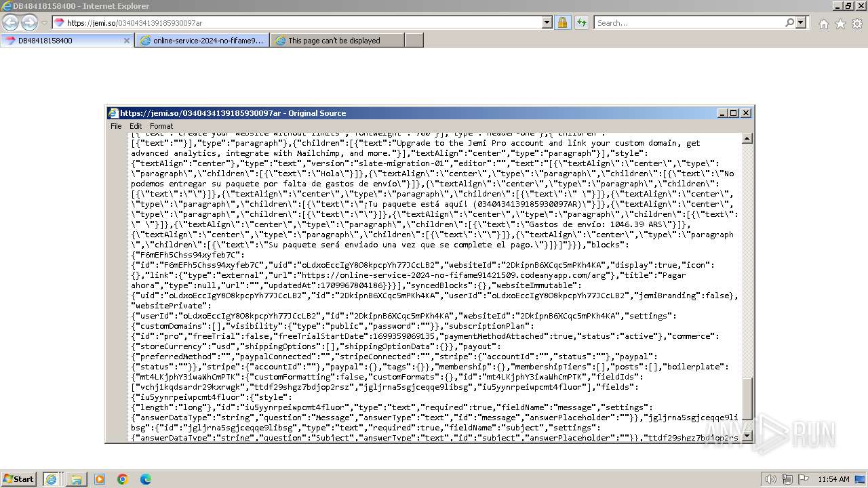Click the 11:54 AM clock
The image size is (868, 488).
(x=833, y=479)
